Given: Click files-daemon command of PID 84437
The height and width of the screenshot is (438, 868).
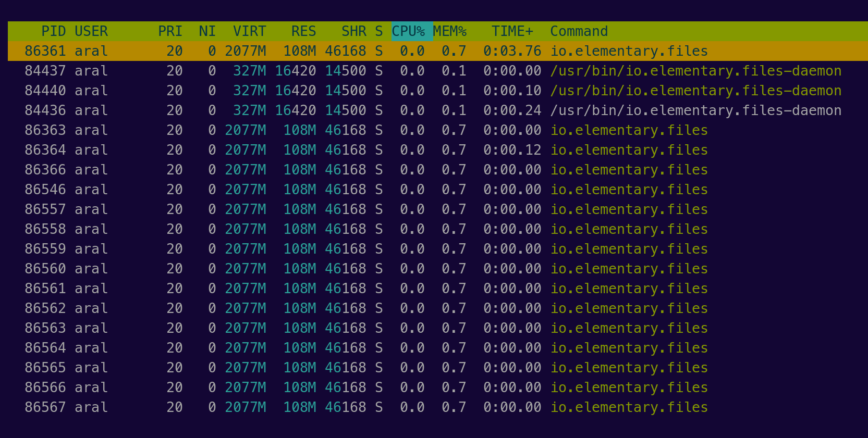Looking at the screenshot, I should coord(696,71).
